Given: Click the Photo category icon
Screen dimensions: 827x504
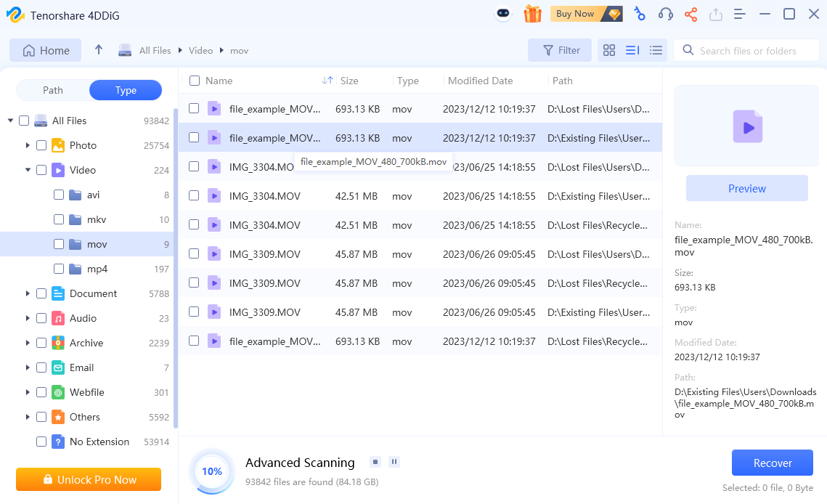Looking at the screenshot, I should pos(58,146).
